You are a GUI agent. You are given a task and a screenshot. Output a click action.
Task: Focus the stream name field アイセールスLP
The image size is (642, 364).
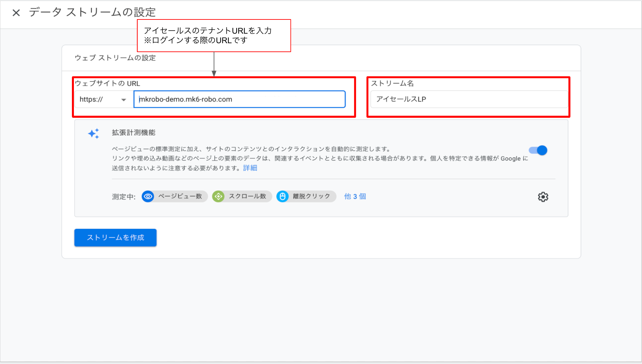pyautogui.click(x=468, y=99)
